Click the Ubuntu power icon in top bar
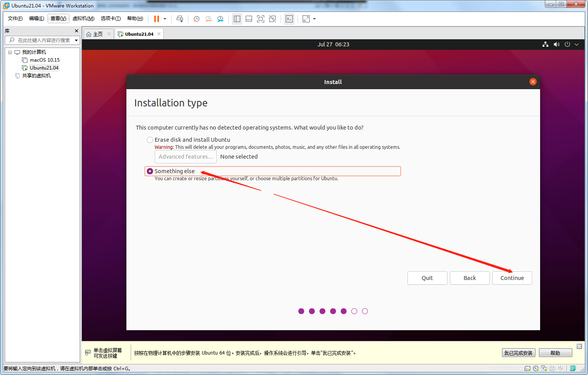This screenshot has height=375, width=588. point(567,44)
